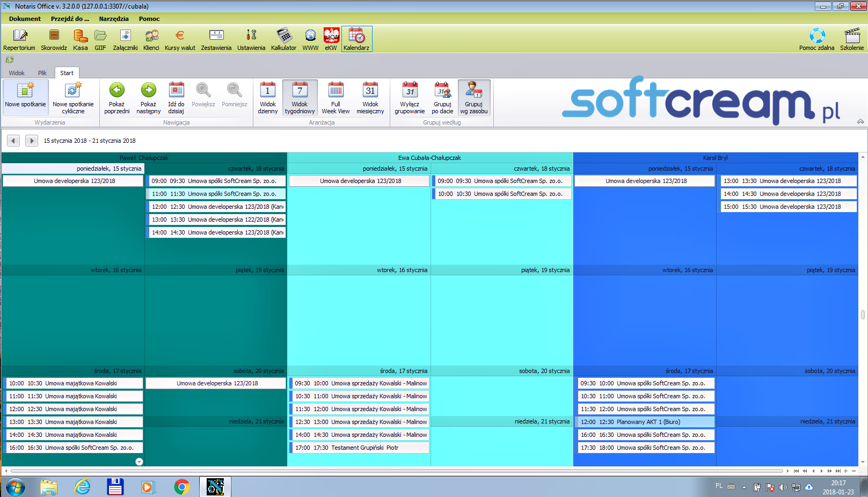Screen dimensions: 868x497
Task: Open the Repertorium module
Action: pos(19,40)
